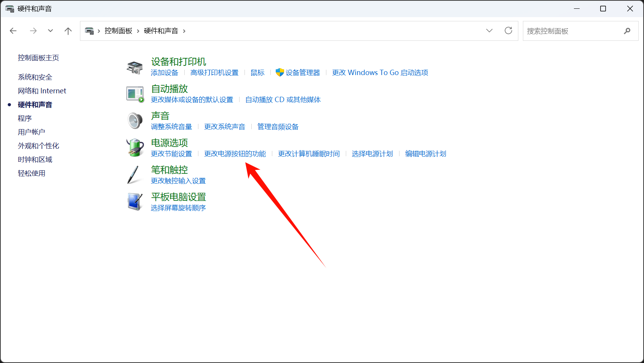The width and height of the screenshot is (644, 363).
Task: Click the search magnifier icon
Action: (627, 31)
